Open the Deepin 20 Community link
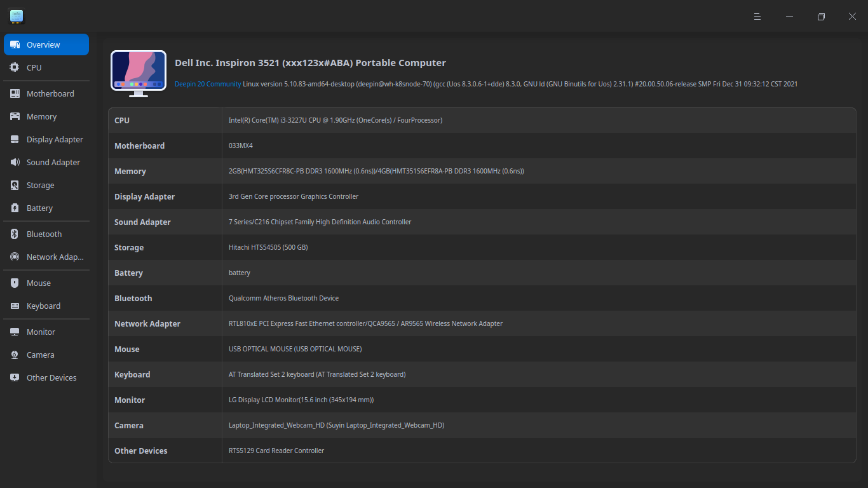Viewport: 868px width, 488px height. (208, 84)
